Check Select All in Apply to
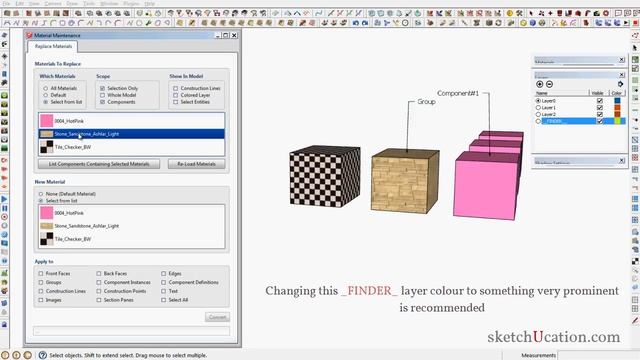 pos(164,300)
